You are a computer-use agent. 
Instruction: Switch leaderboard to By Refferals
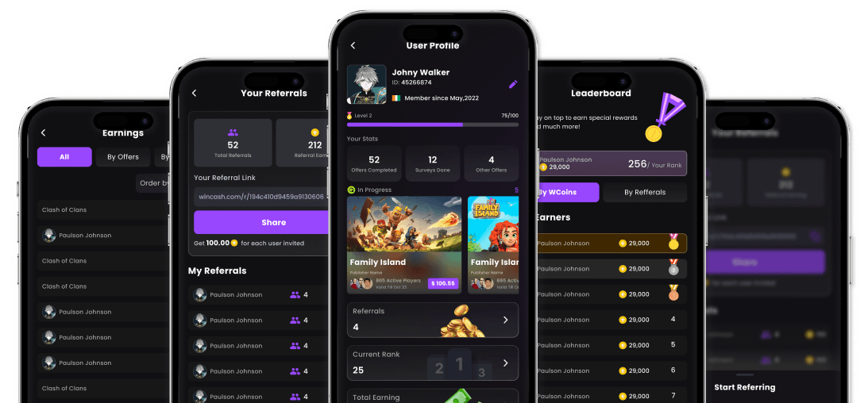pyautogui.click(x=645, y=193)
